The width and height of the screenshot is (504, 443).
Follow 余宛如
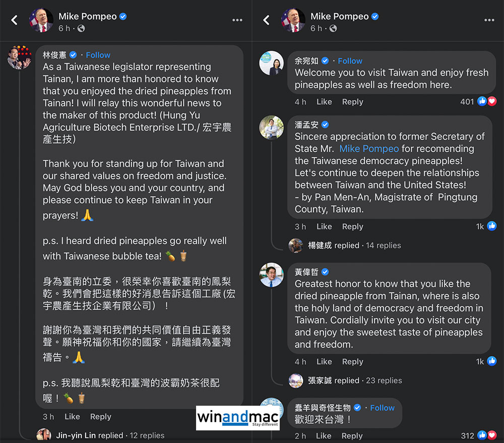(x=350, y=61)
